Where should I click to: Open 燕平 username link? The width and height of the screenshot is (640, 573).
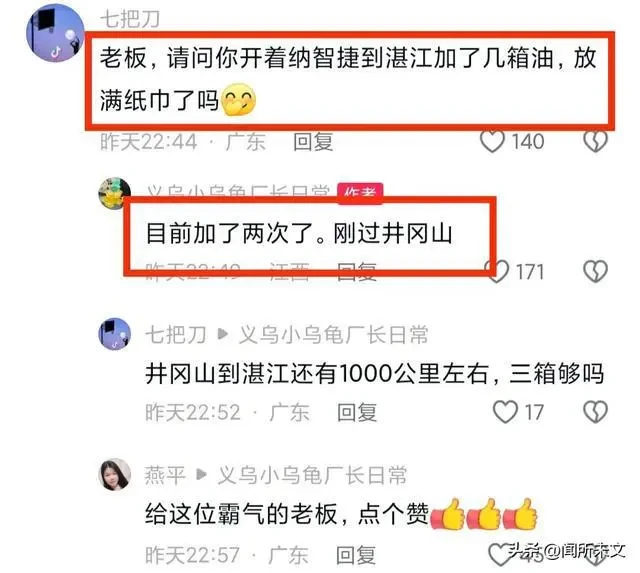pos(165,475)
